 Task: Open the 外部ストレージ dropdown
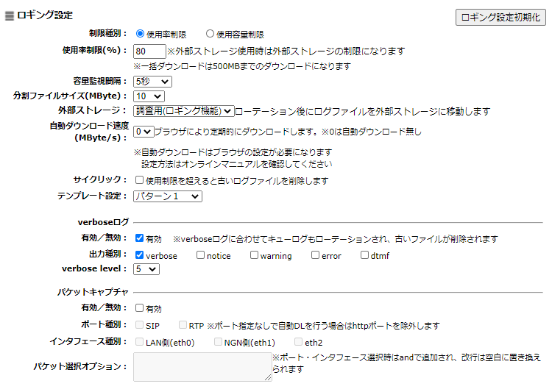point(183,111)
